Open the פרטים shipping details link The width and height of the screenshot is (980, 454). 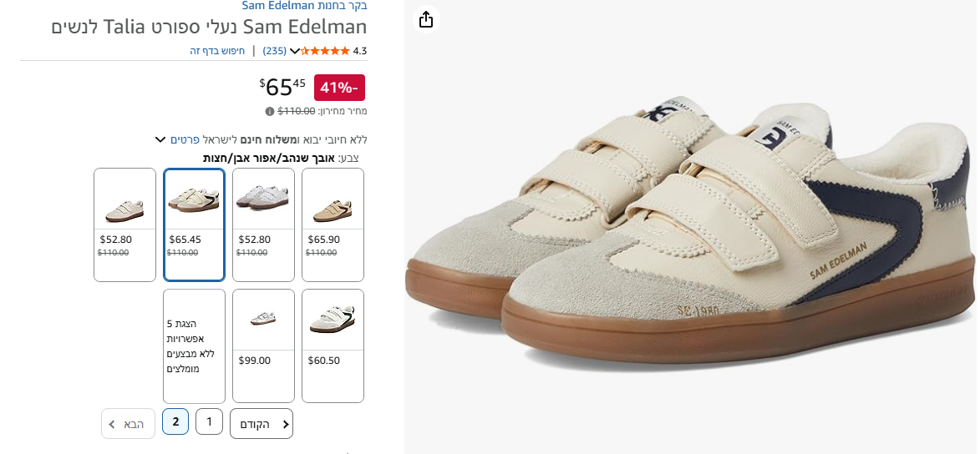184,139
